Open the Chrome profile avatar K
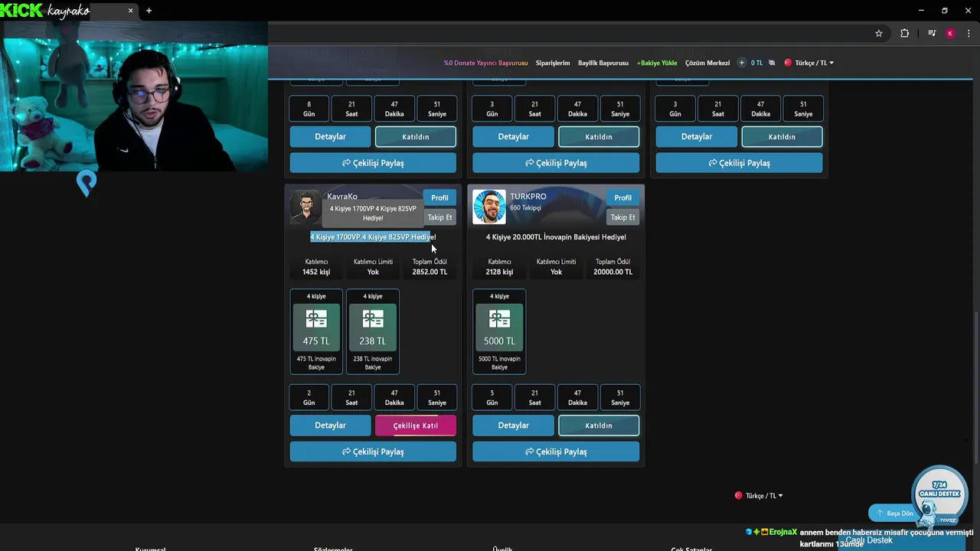 (950, 34)
